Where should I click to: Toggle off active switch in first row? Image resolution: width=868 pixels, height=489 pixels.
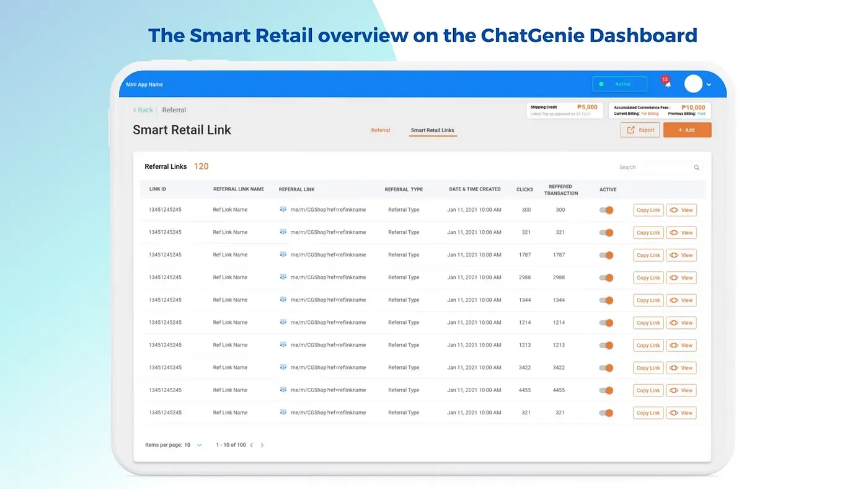point(606,210)
